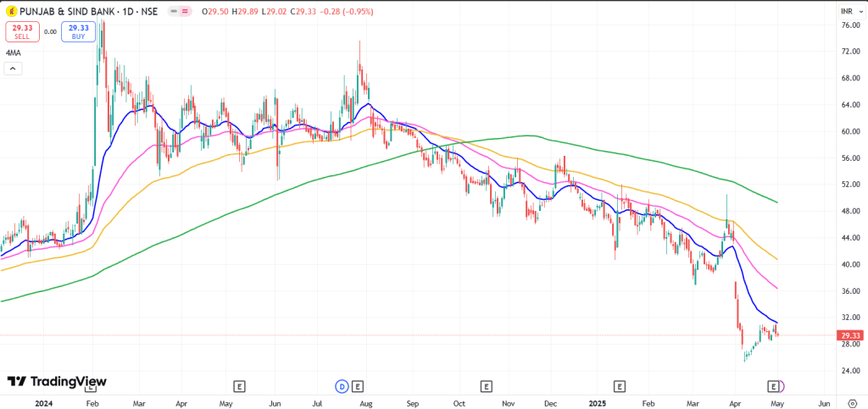Click the −0.28 (−0.95%) change value
Screen dimensions: 868x409
coord(347,11)
